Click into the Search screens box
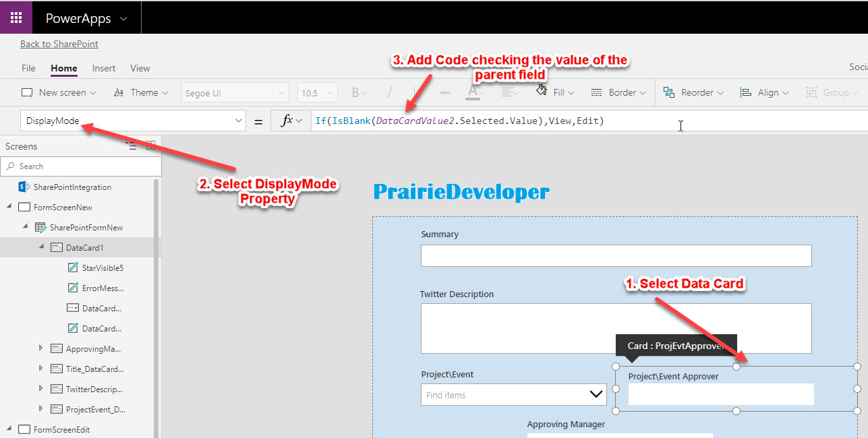Screen dimensions: 868x438 [81, 166]
